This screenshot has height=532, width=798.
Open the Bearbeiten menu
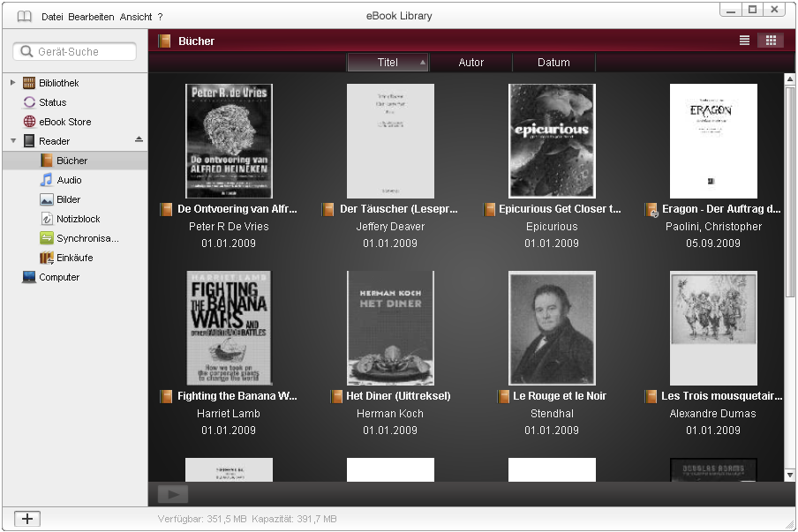91,17
